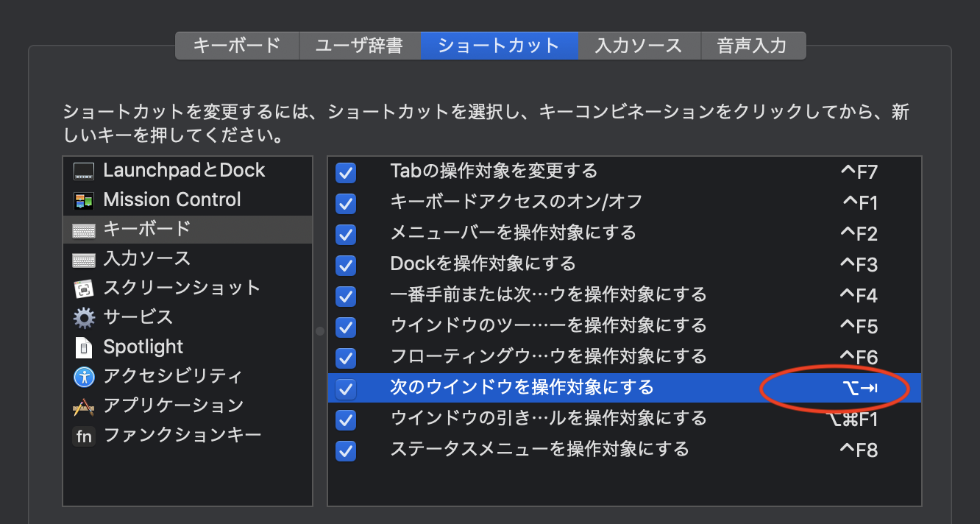
Task: Open Mission Control shortcuts via its sidebar icon
Action: click(83, 199)
